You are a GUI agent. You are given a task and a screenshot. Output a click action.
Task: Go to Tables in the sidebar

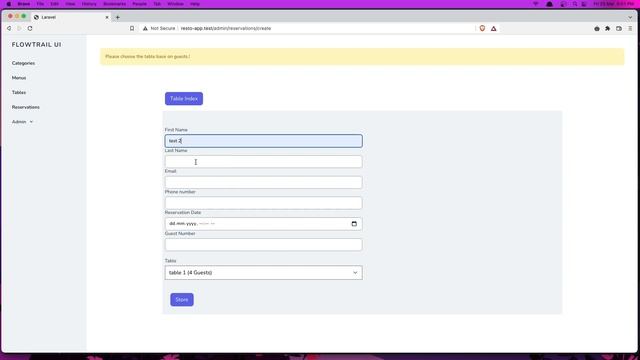pyautogui.click(x=19, y=92)
